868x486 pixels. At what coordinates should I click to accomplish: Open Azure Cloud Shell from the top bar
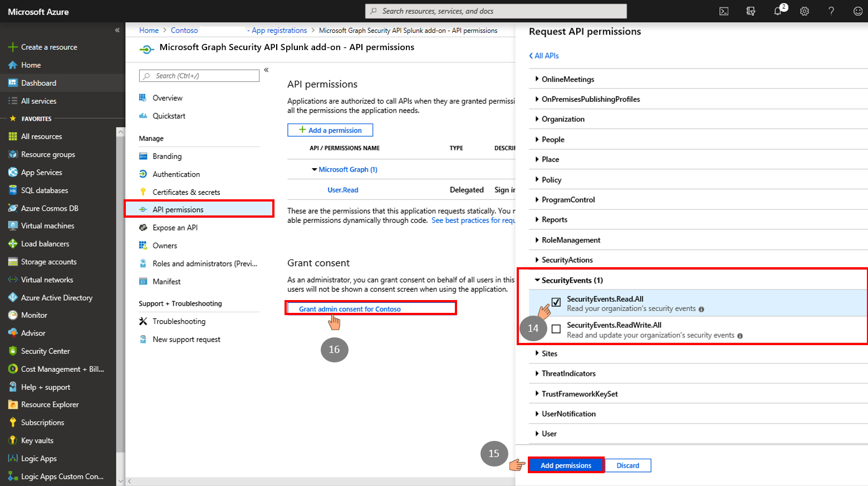[723, 11]
